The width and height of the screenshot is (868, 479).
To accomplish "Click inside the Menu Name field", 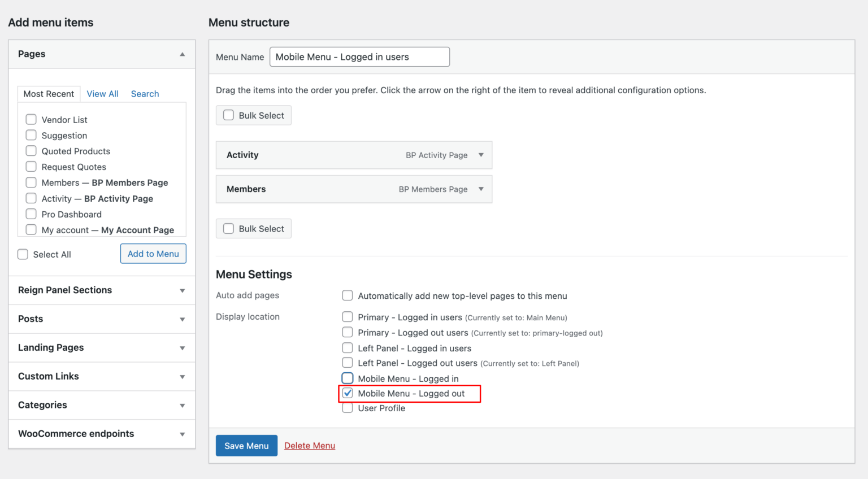I will click(x=359, y=56).
